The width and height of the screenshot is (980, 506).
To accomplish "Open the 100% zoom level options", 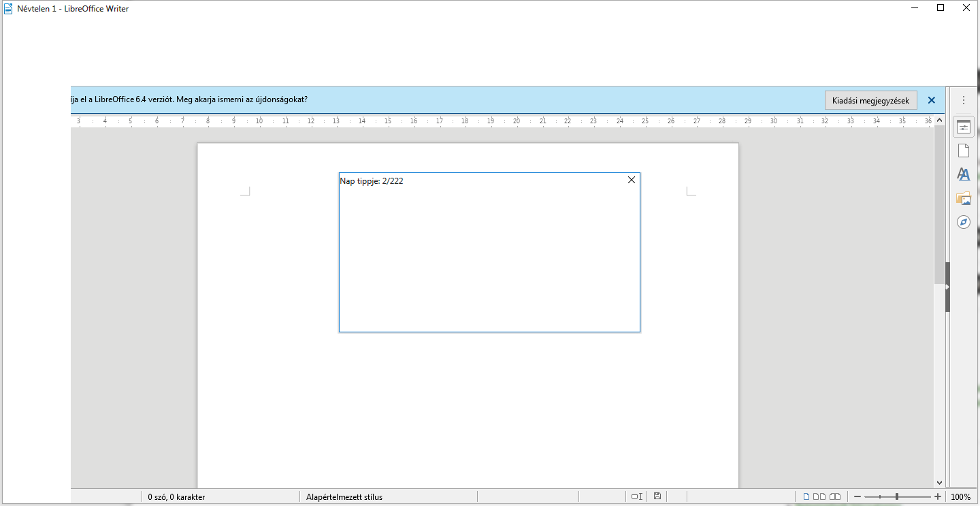I will (960, 496).
